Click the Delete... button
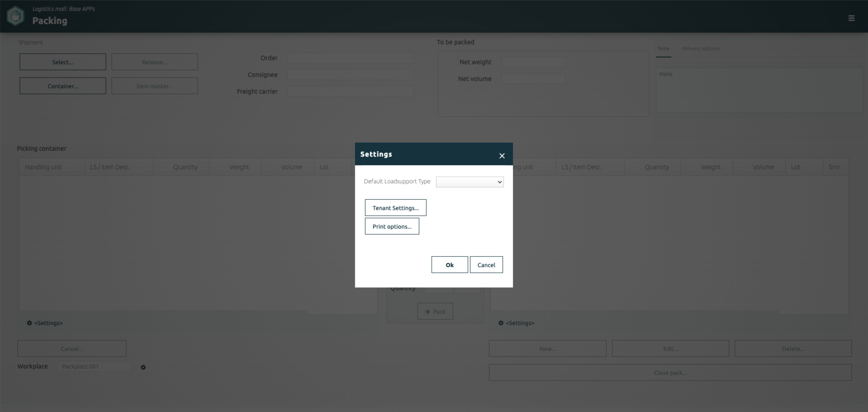The width and height of the screenshot is (868, 412). click(x=793, y=348)
